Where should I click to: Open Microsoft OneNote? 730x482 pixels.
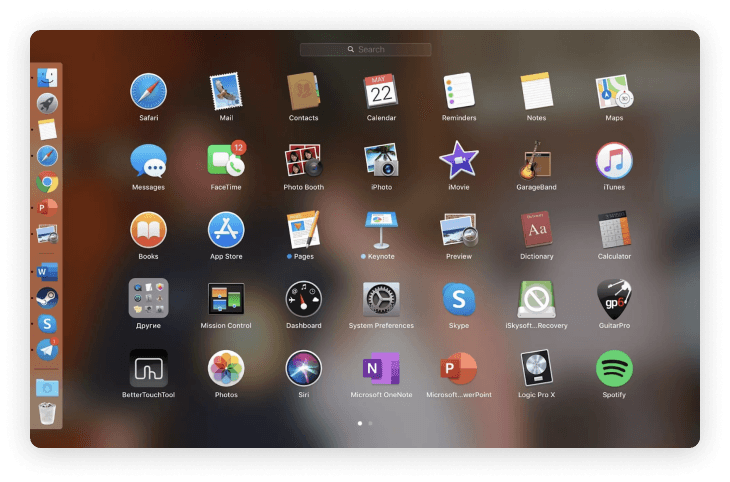pos(381,368)
